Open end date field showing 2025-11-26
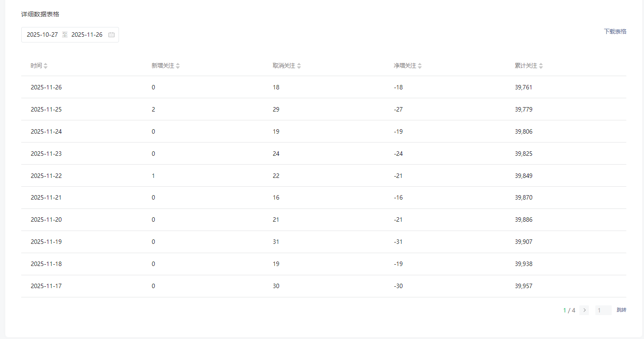Viewport: 644px width, 339px height. click(x=87, y=35)
